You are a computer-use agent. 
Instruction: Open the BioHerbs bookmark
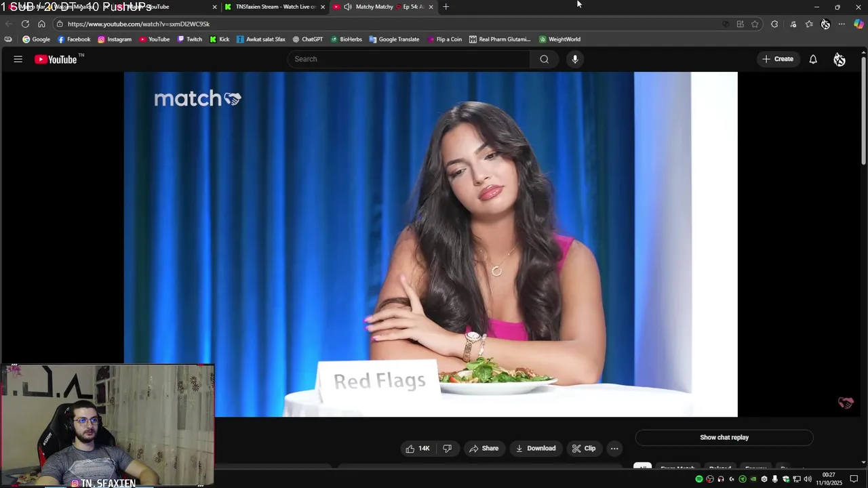347,39
